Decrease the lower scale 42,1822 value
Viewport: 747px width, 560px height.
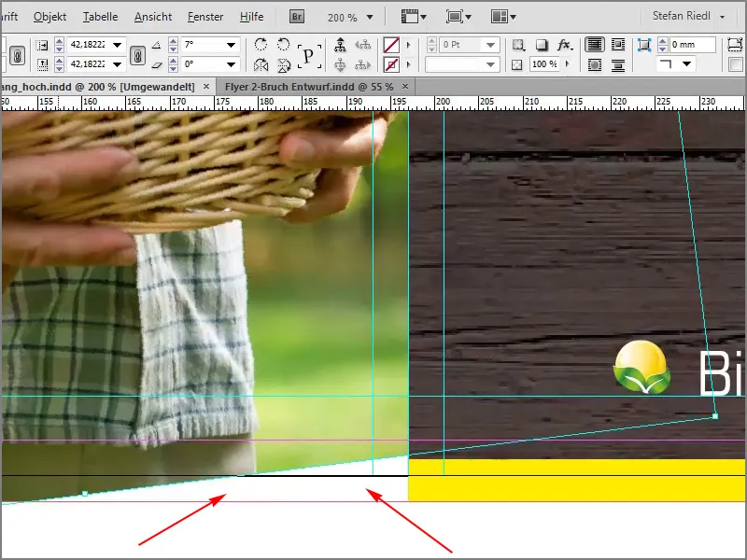tap(59, 67)
